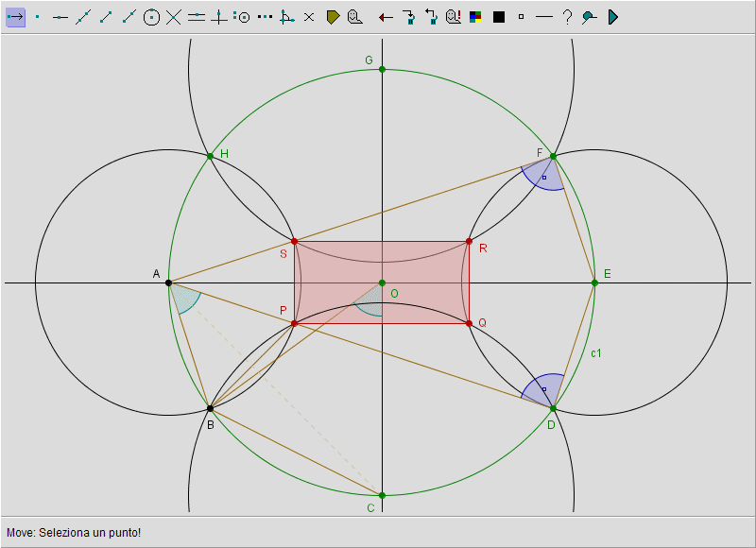Activate the Angle tool
The width and height of the screenshot is (756, 548).
[287, 17]
